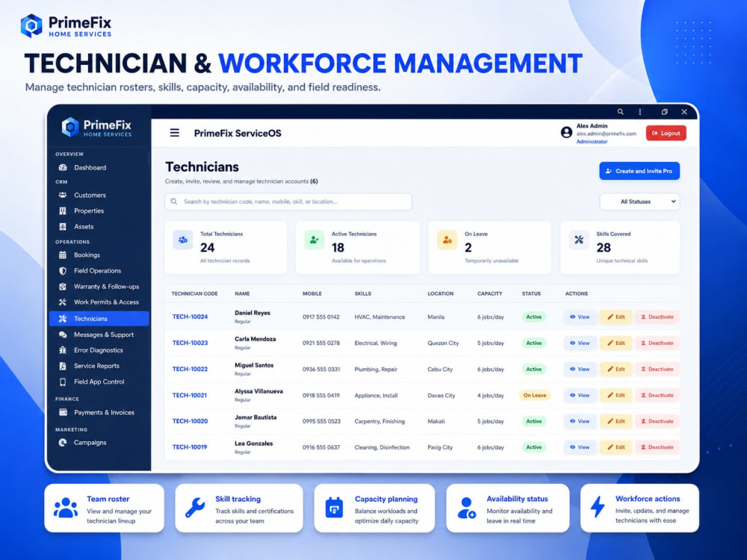
Task: Click the Dashboard gauge icon in the sidebar
Action: pyautogui.click(x=63, y=167)
